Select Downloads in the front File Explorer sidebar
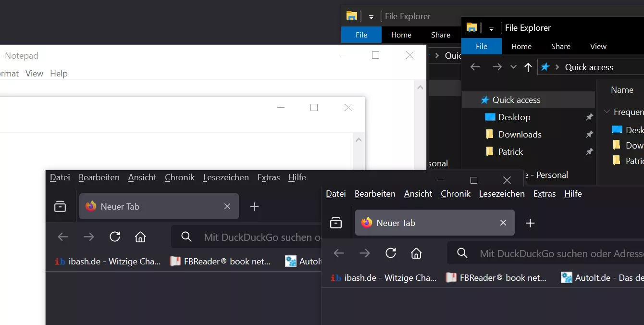This screenshot has width=644, height=325. click(520, 135)
